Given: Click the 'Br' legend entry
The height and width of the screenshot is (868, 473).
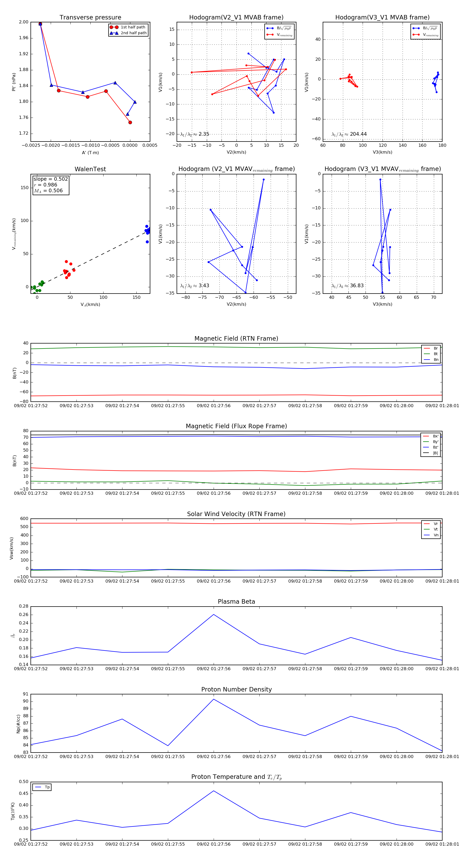Looking at the screenshot, I should [x=431, y=349].
